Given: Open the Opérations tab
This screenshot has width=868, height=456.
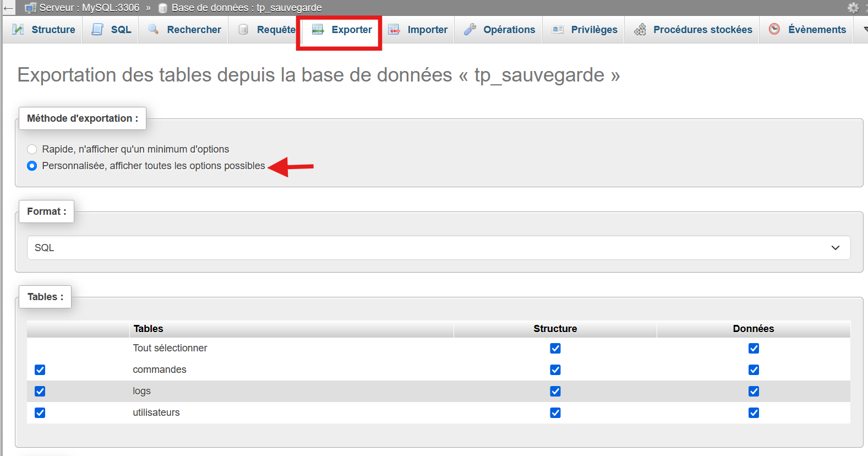Looking at the screenshot, I should 499,30.
